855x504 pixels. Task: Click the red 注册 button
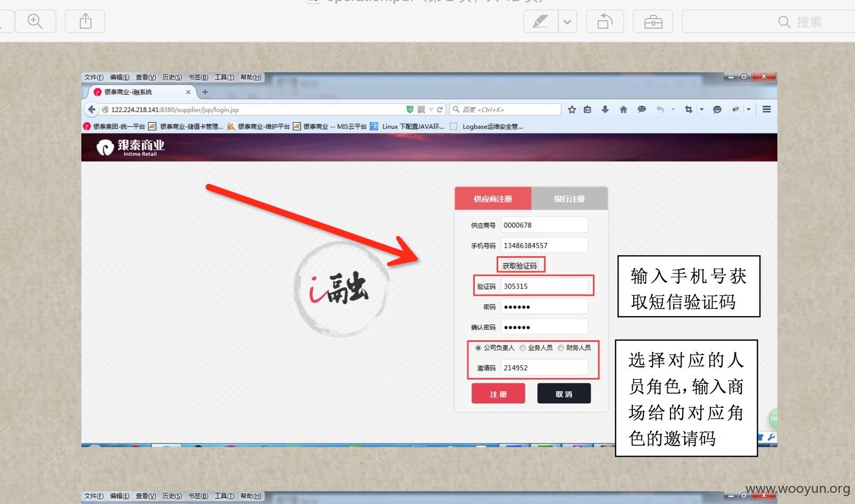point(498,394)
